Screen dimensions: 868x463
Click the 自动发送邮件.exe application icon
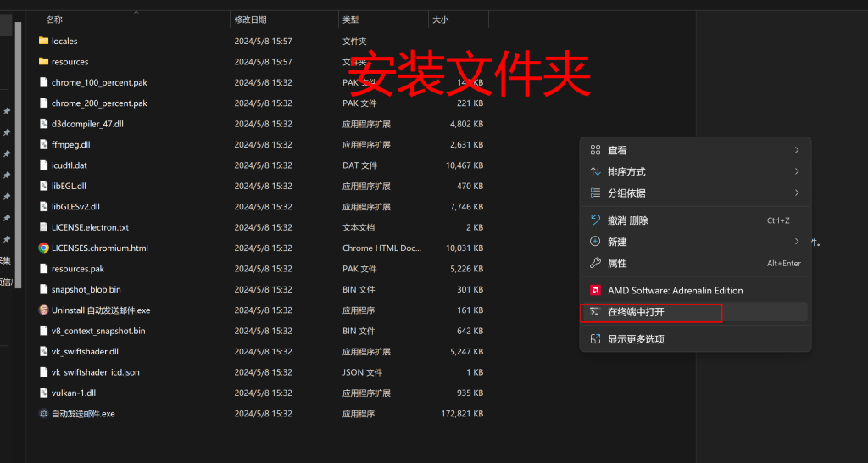click(44, 414)
